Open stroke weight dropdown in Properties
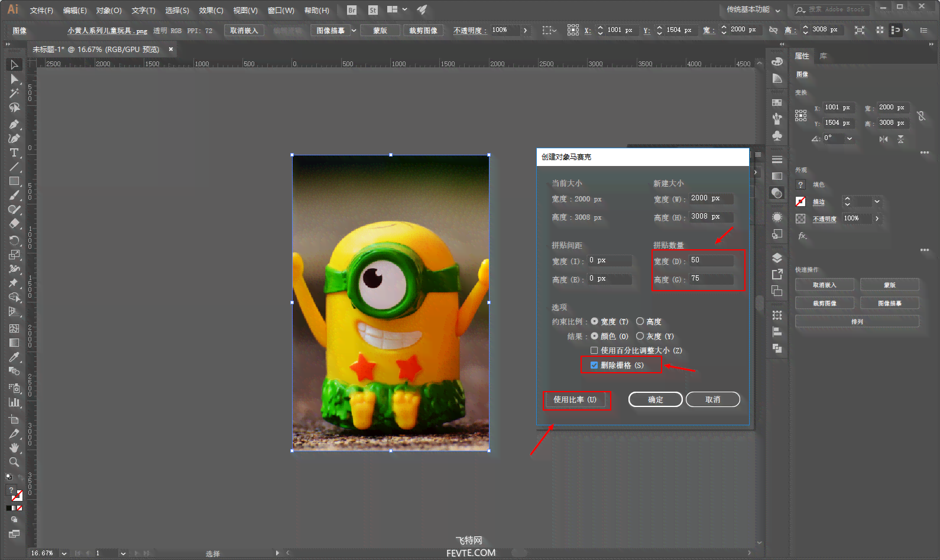The width and height of the screenshot is (940, 560). [877, 201]
